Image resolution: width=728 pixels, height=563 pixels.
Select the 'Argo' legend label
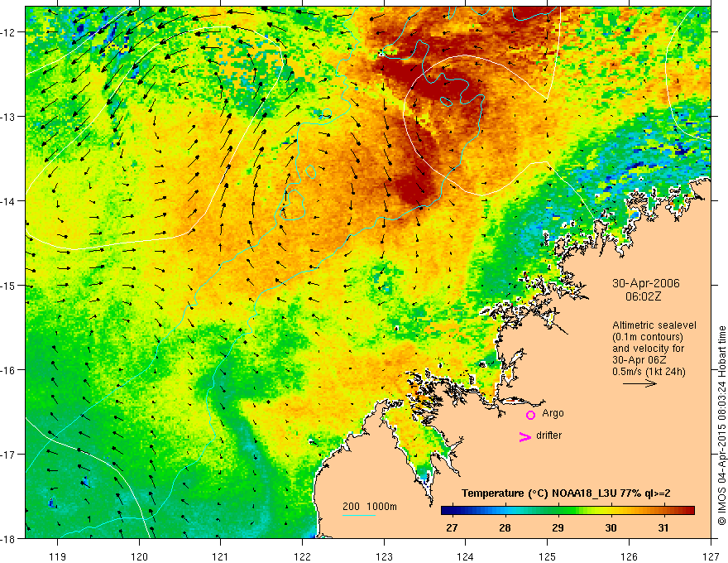(553, 413)
